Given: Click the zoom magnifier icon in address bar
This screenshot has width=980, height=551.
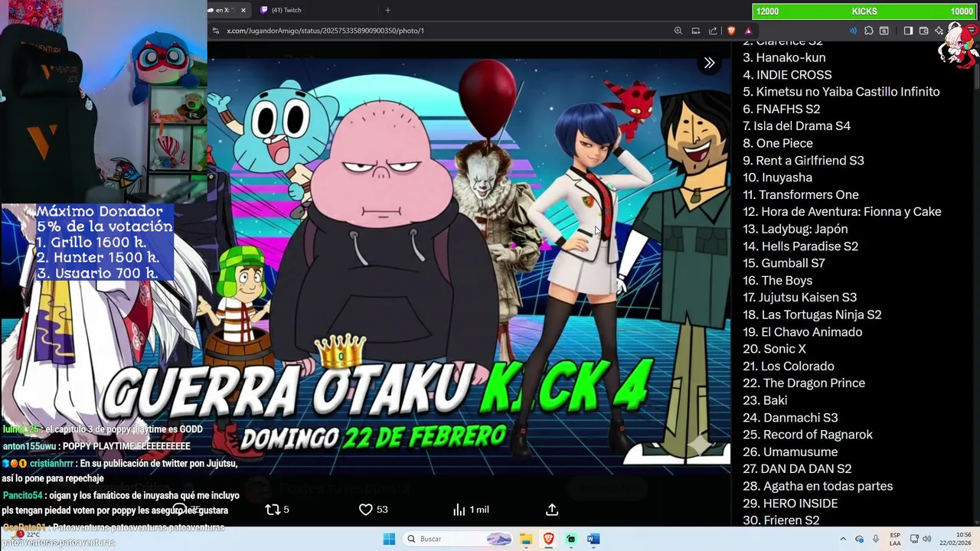Looking at the screenshot, I should (x=678, y=31).
